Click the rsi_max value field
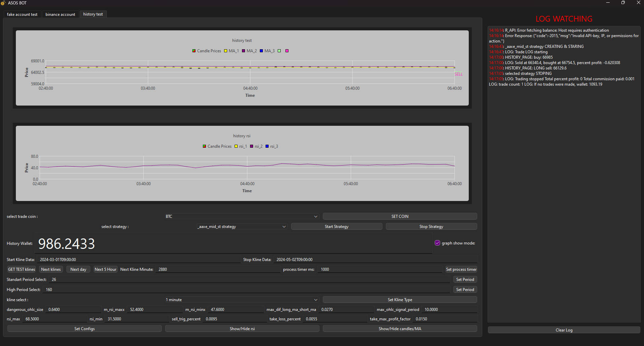The image size is (644, 346). [x=55, y=319]
